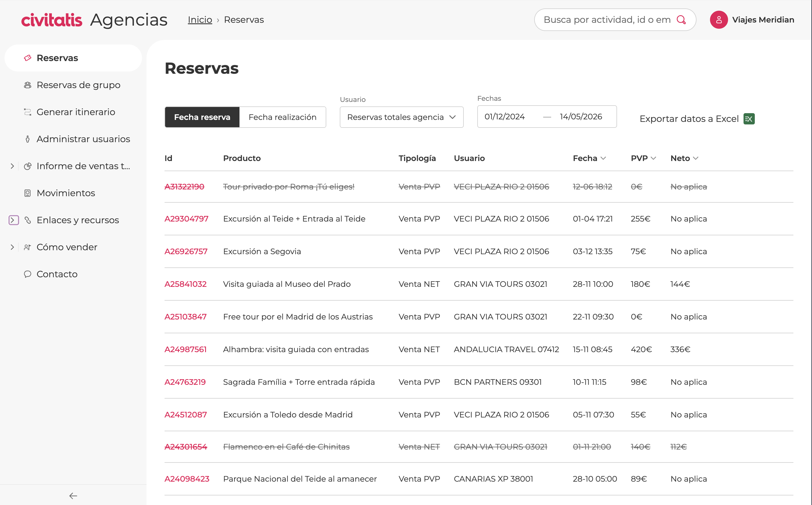This screenshot has height=505, width=812.
Task: Click Viajes Meridian account name
Action: tap(763, 20)
